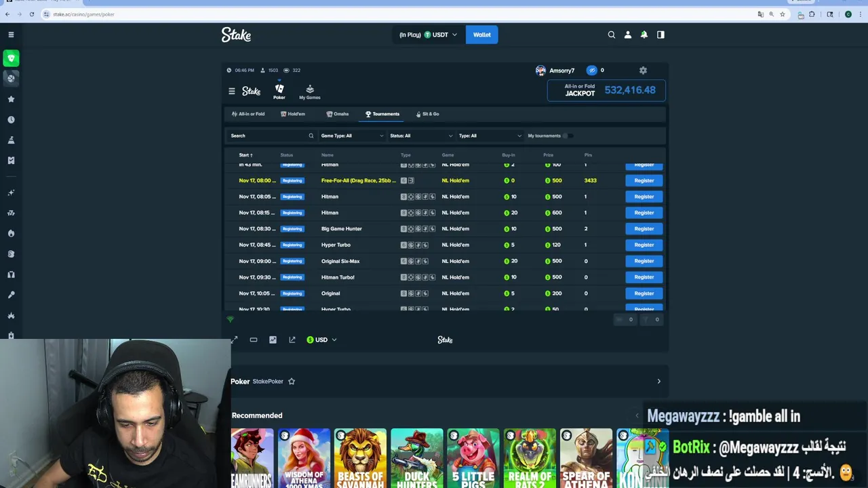Click the tournament Search input field
868x488 pixels.
click(x=273, y=136)
